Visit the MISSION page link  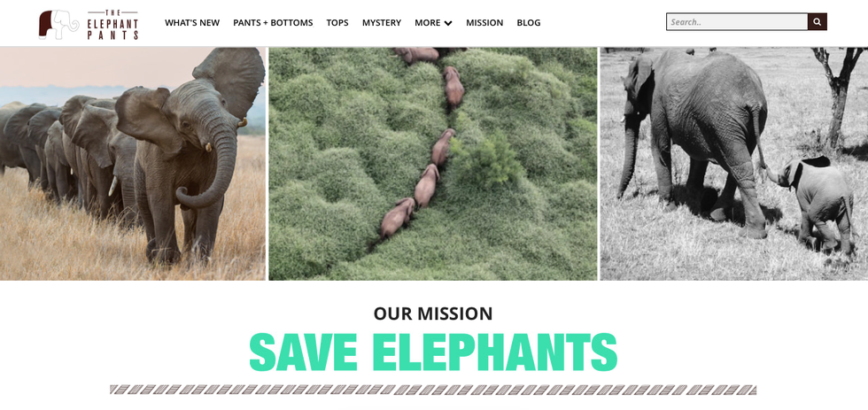tap(484, 23)
